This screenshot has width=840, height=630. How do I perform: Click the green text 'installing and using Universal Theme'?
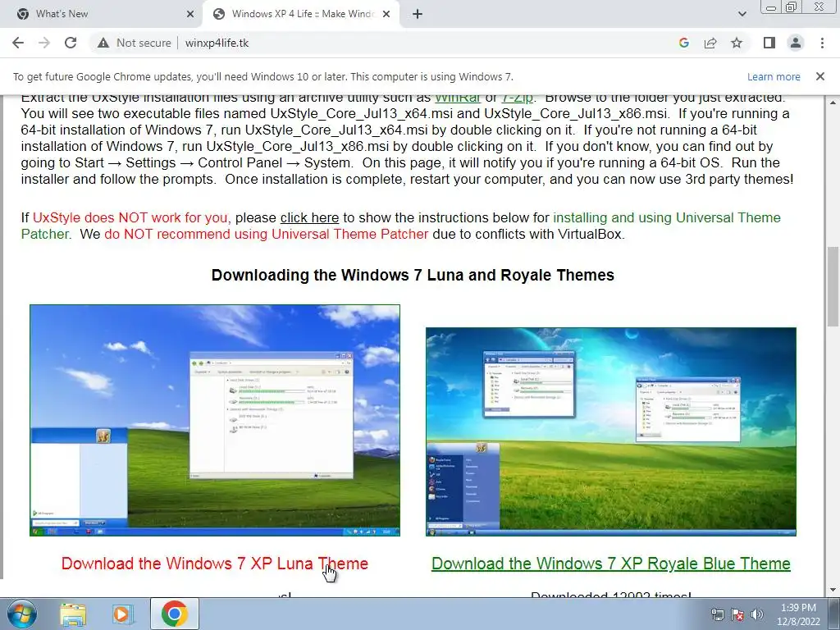click(667, 218)
